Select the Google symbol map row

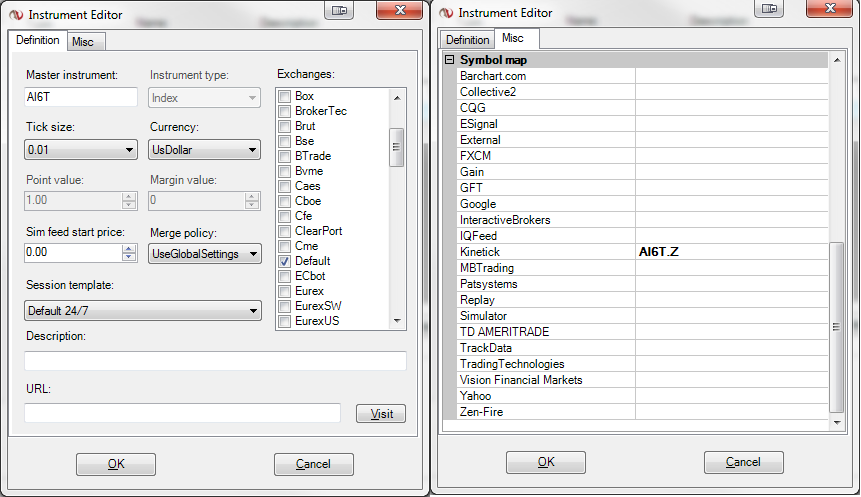(x=642, y=204)
